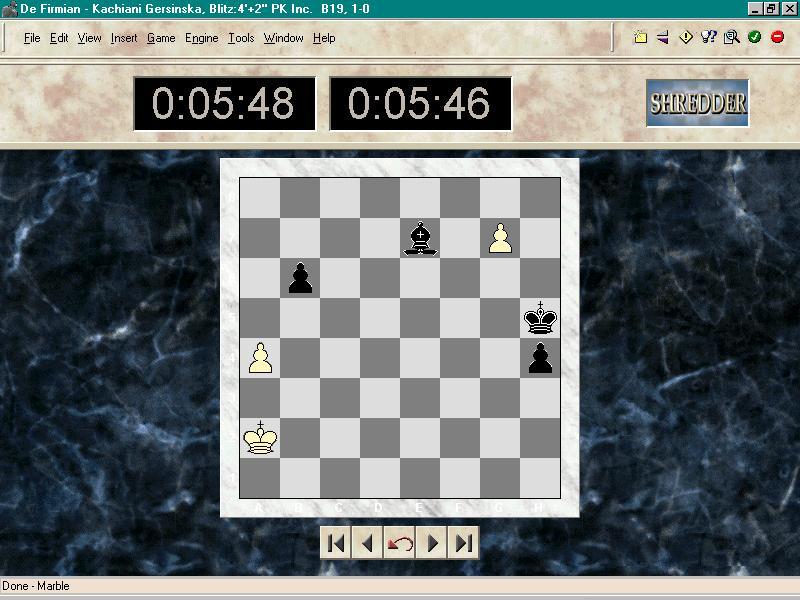Screen dimensions: 800x600
Task: Select the white pawn on g7
Action: (500, 238)
